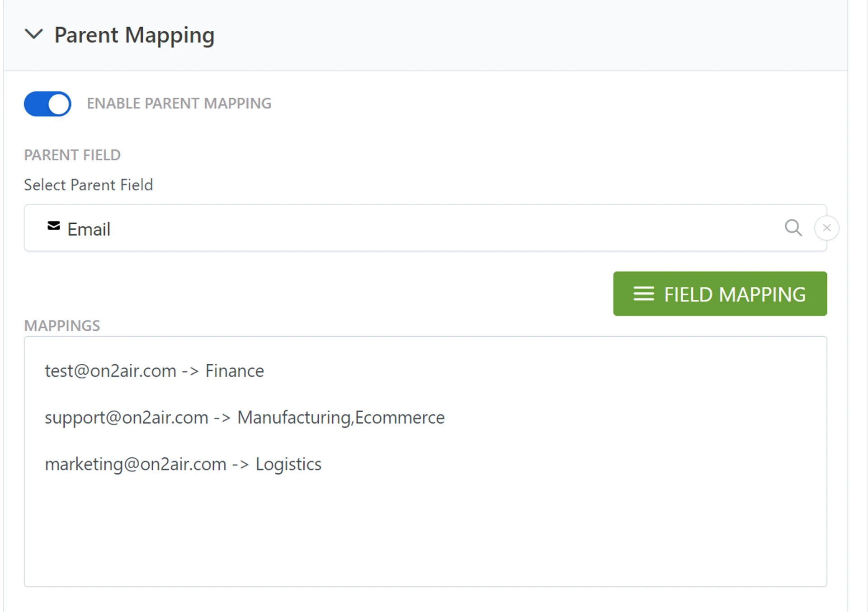
Task: Place cursor on Manufacturing,Ecommerce value
Action: click(341, 418)
